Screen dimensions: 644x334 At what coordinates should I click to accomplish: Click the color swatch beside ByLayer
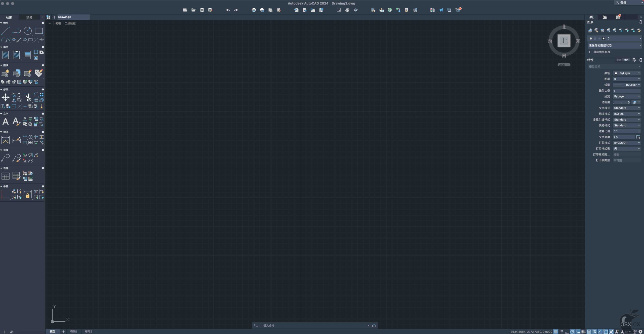click(x=616, y=73)
